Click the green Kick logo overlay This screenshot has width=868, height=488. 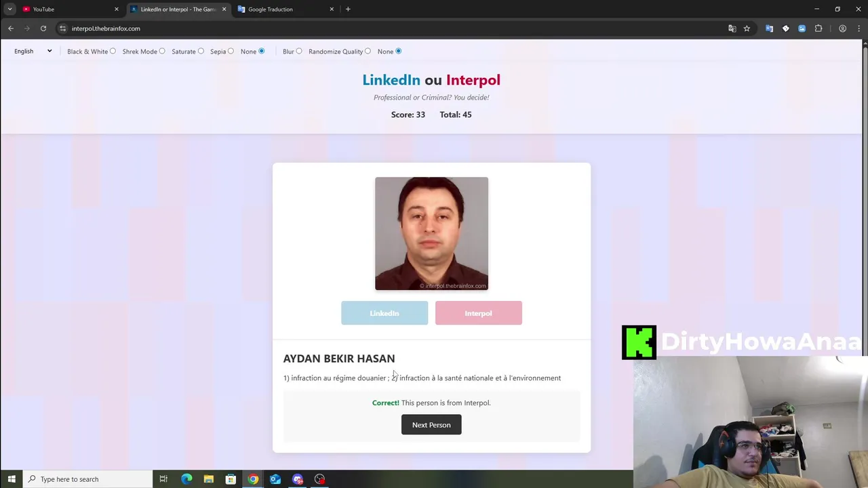[639, 342]
